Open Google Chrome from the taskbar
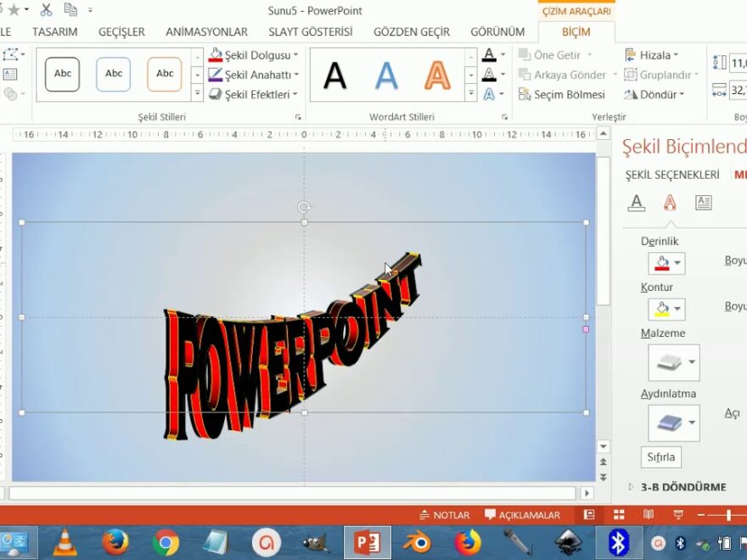Viewport: 747px width, 560px height. click(x=166, y=542)
